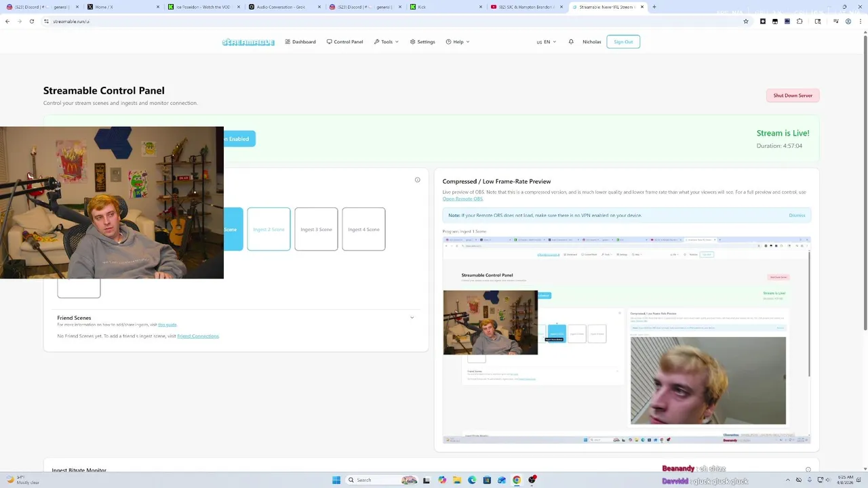
Task: Click the Sign Out button
Action: 623,42
